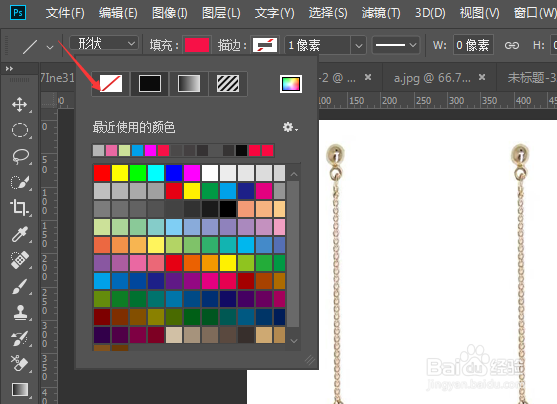
Task: Select the Elliptical Marquee tool
Action: [20, 130]
